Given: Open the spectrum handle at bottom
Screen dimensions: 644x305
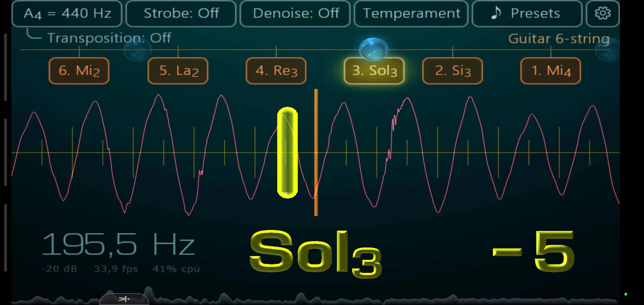Looking at the screenshot, I should (124, 299).
